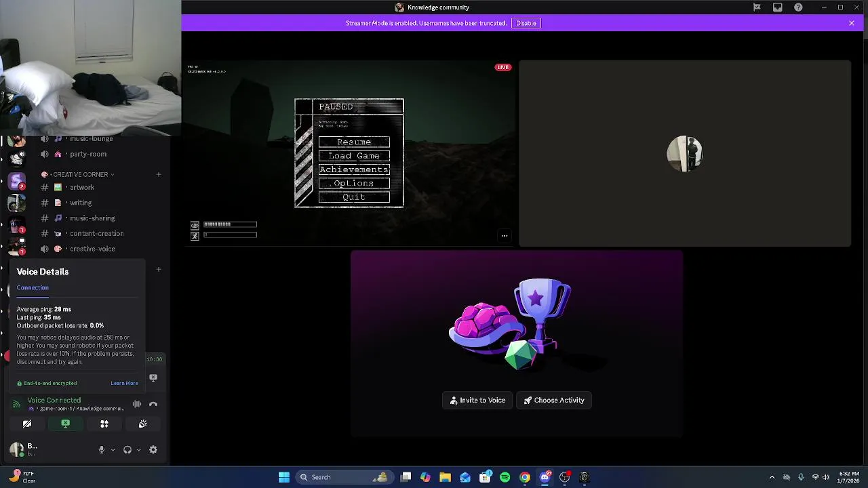The width and height of the screenshot is (868, 488).
Task: Open voice connection signal icon
Action: tap(17, 404)
